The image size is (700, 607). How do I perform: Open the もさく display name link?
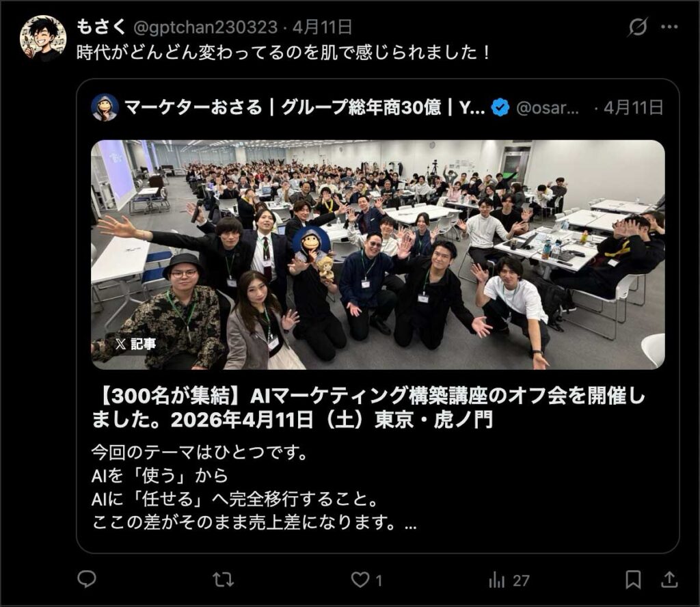pyautogui.click(x=101, y=27)
